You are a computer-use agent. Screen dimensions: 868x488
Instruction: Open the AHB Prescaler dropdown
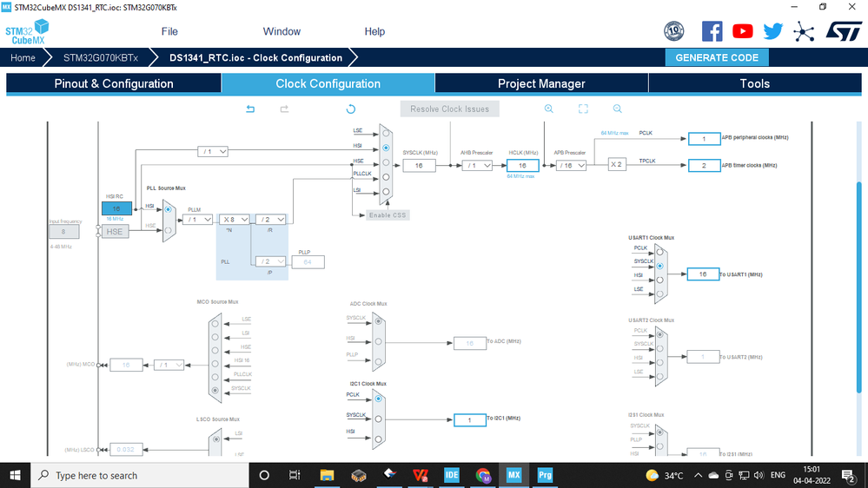tap(477, 166)
